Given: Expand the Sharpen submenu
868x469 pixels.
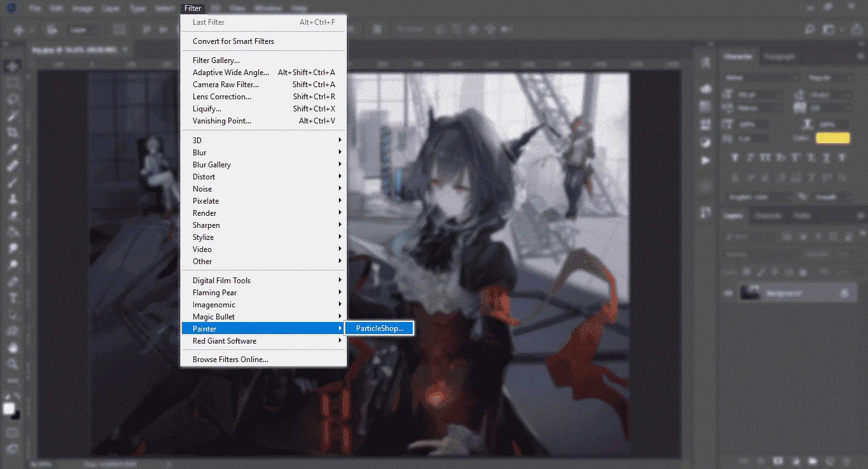Looking at the screenshot, I should tap(264, 225).
